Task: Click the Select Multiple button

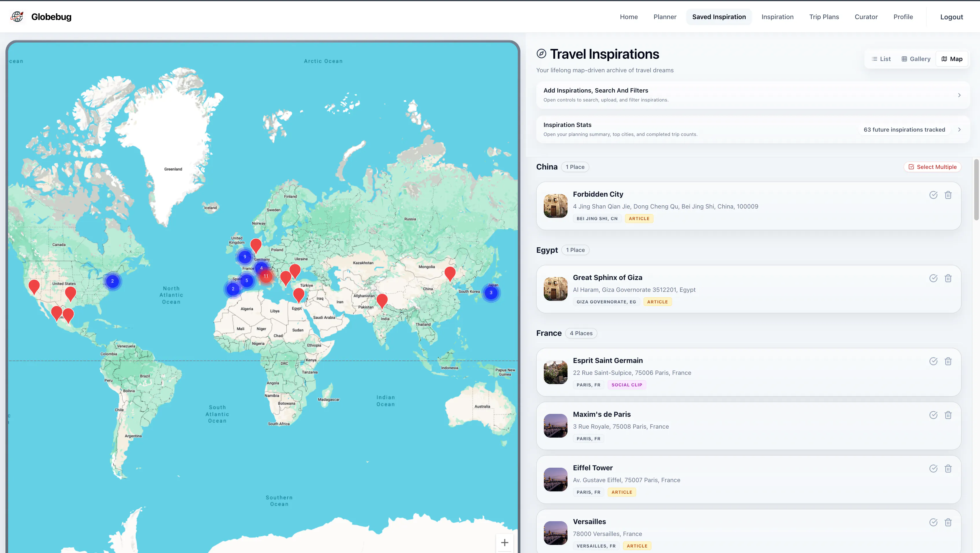Action: point(933,167)
